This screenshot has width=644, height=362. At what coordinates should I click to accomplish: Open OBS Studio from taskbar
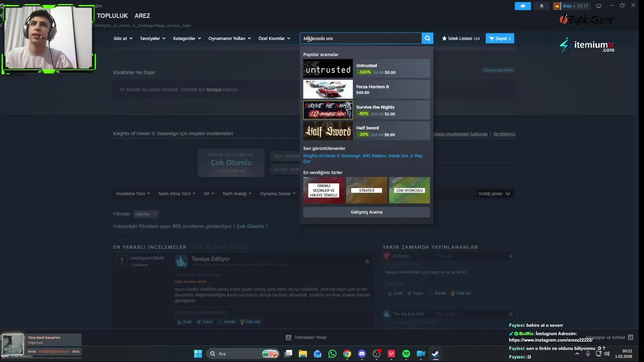376,353
